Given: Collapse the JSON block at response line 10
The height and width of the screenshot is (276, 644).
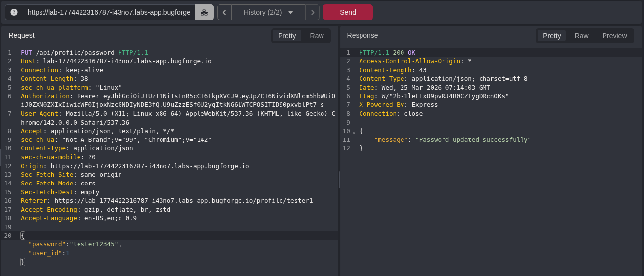Looking at the screenshot, I should [x=354, y=132].
